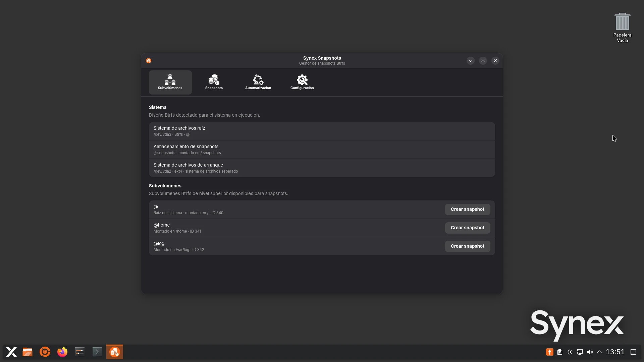Select the Almacenamiento de snapshots row
Viewport: 644px width, 362px height.
pyautogui.click(x=322, y=149)
